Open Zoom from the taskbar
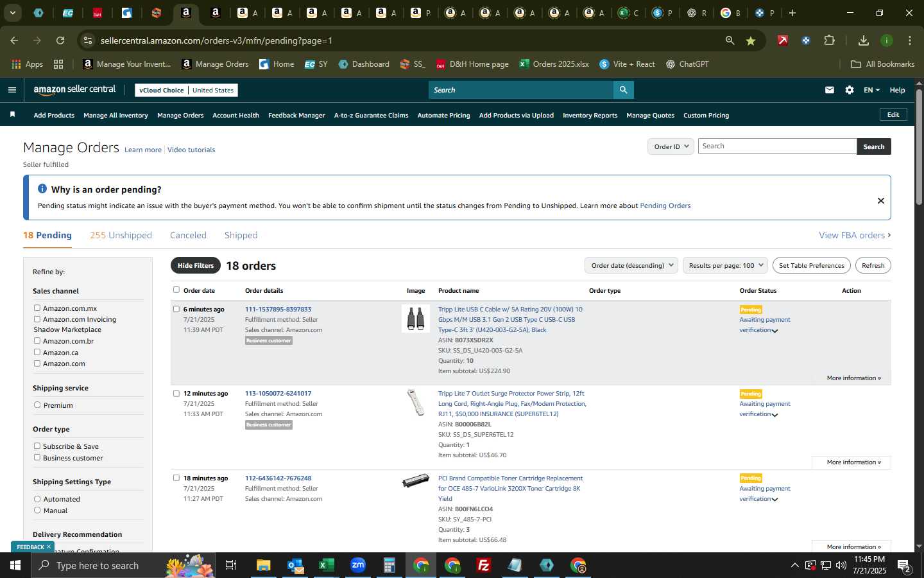The height and width of the screenshot is (578, 924). 357,565
